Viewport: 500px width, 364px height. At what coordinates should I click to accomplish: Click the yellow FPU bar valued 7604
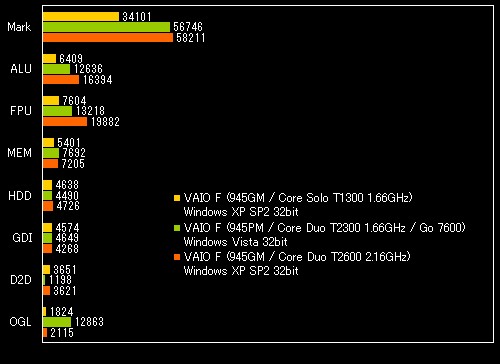click(x=51, y=101)
